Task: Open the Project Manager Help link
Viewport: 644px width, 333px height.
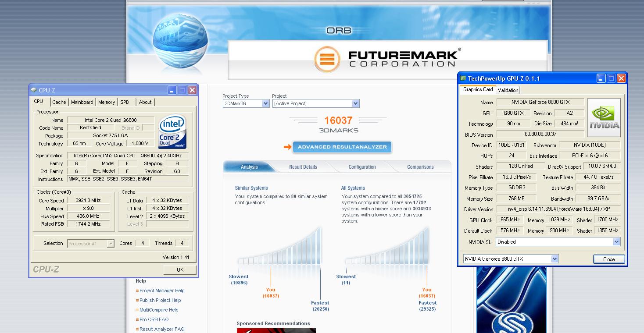Action: tap(162, 290)
